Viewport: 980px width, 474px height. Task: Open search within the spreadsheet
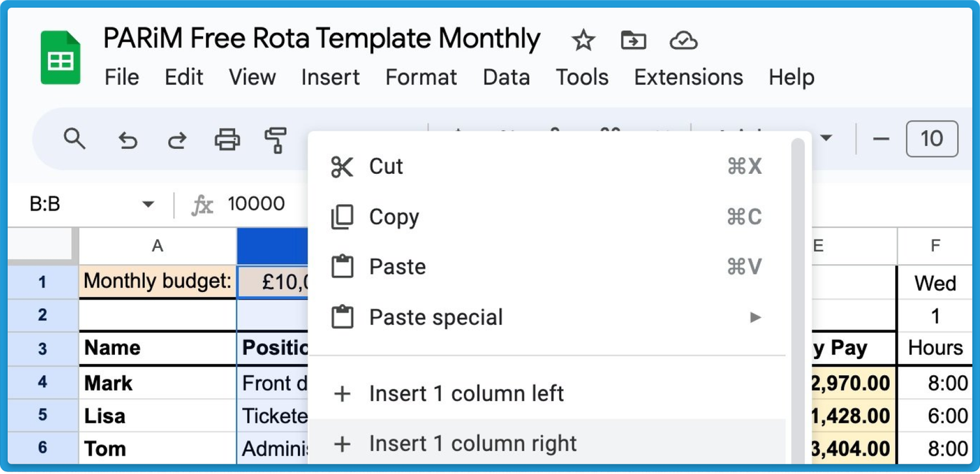pyautogui.click(x=75, y=139)
